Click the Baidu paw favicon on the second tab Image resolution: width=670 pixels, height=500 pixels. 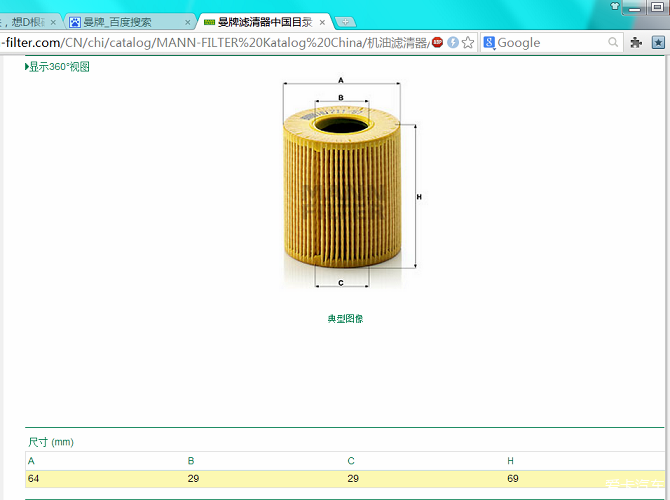point(75,22)
